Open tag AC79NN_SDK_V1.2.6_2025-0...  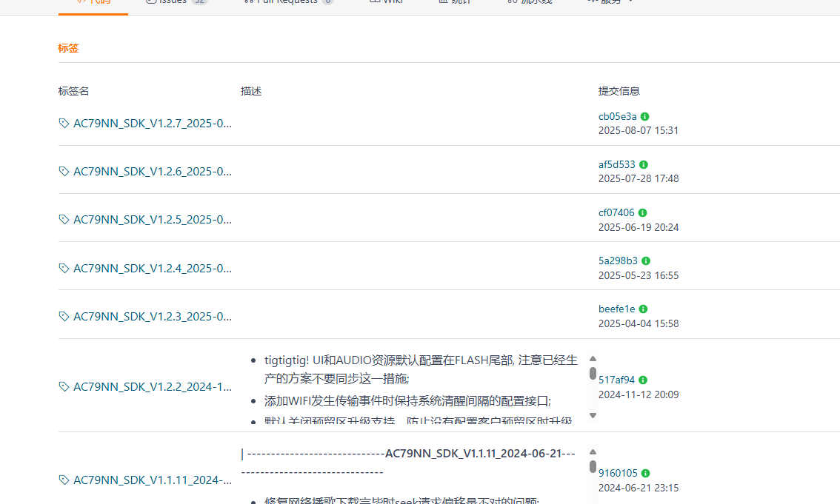coord(152,171)
